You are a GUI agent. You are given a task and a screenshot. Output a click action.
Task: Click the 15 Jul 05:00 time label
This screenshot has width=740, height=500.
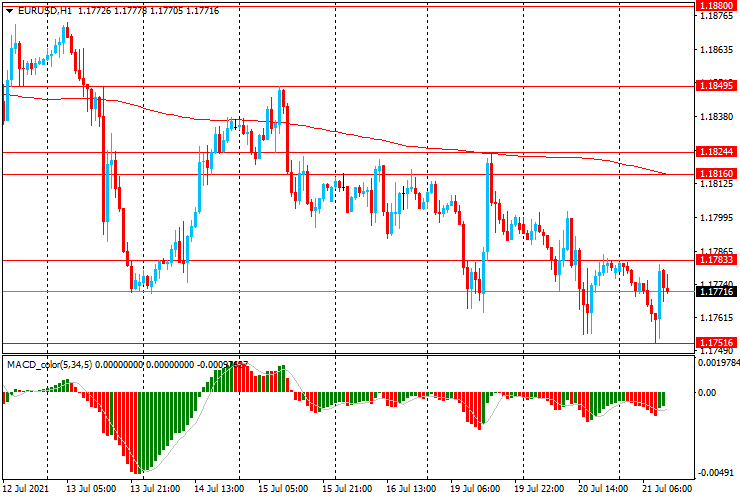[x=283, y=488]
